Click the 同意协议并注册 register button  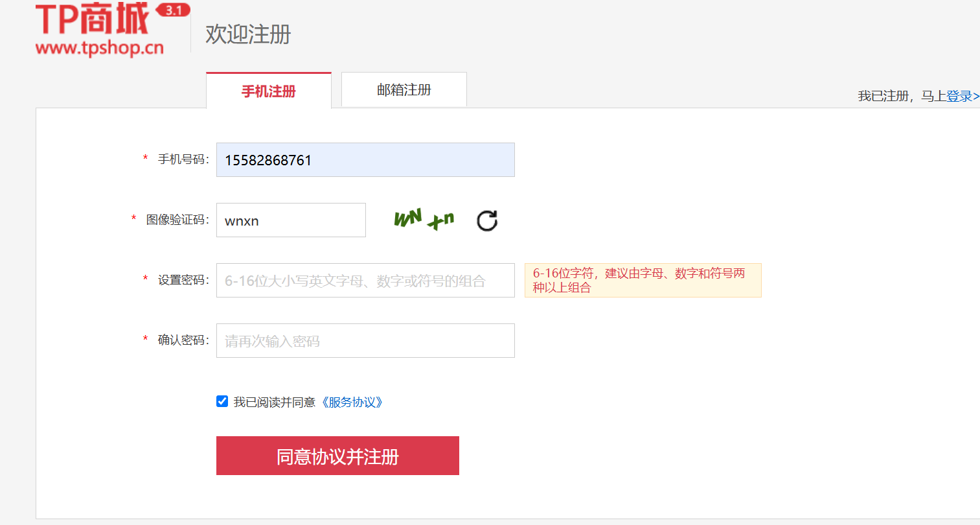(337, 455)
